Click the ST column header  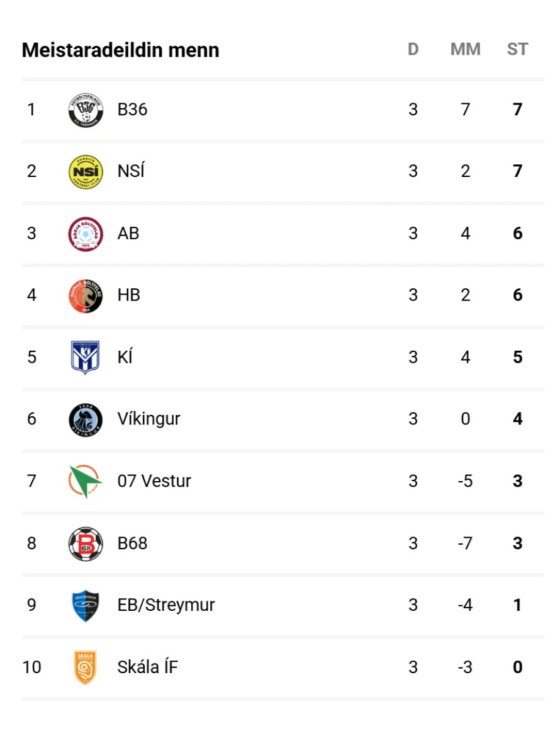click(517, 50)
